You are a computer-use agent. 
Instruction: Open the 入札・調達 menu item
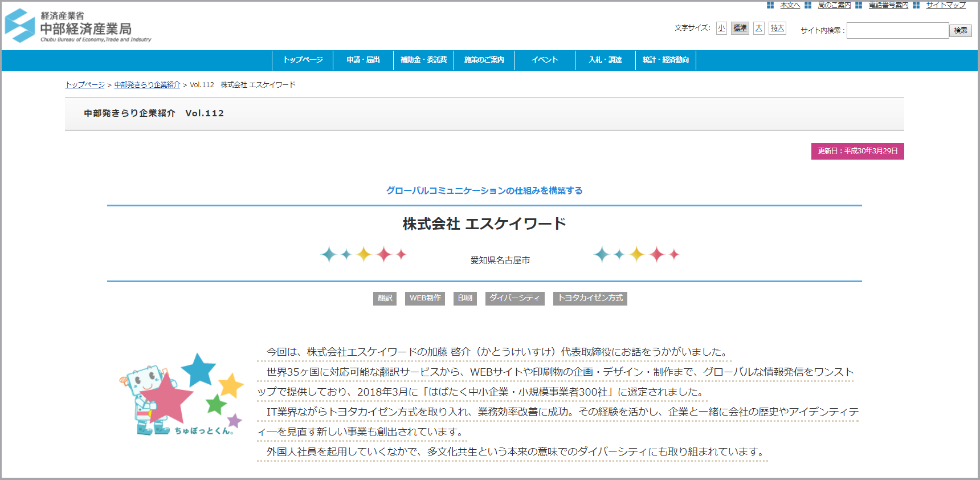(x=605, y=60)
